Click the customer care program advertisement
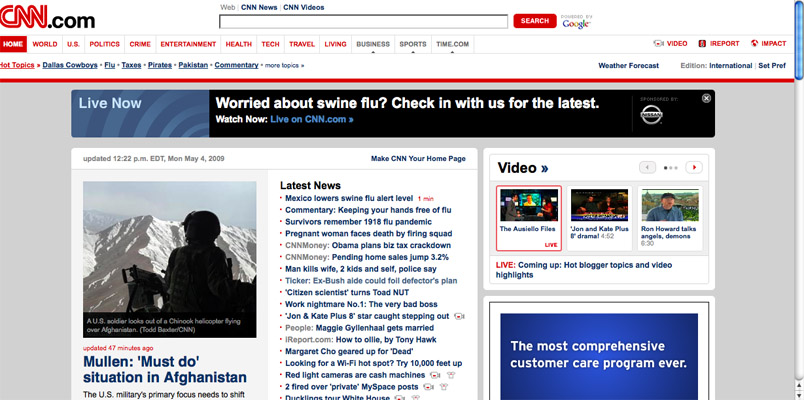804x400 pixels. coord(599,356)
